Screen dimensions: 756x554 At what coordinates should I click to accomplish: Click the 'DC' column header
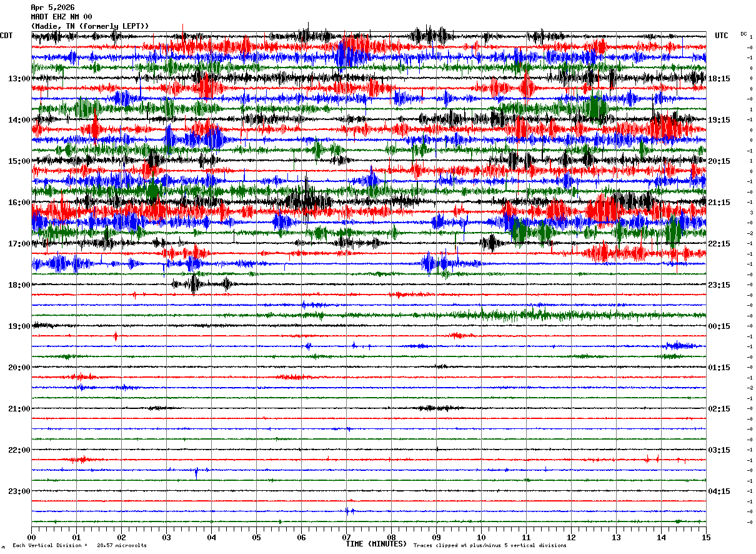[x=744, y=34]
